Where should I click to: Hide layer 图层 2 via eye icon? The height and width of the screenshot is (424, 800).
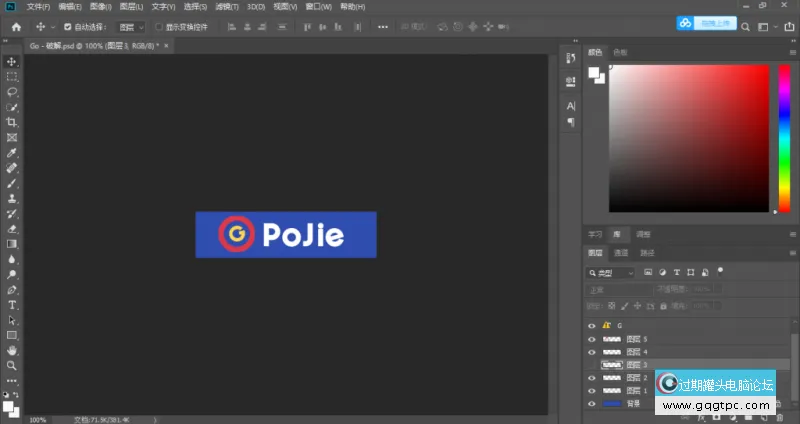[592, 378]
